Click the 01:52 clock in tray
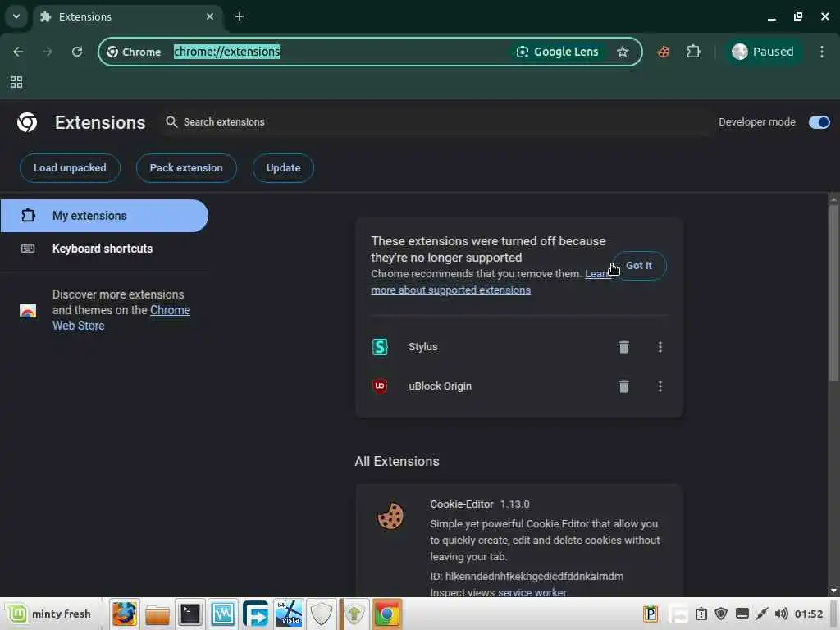This screenshot has width=840, height=630. point(809,614)
